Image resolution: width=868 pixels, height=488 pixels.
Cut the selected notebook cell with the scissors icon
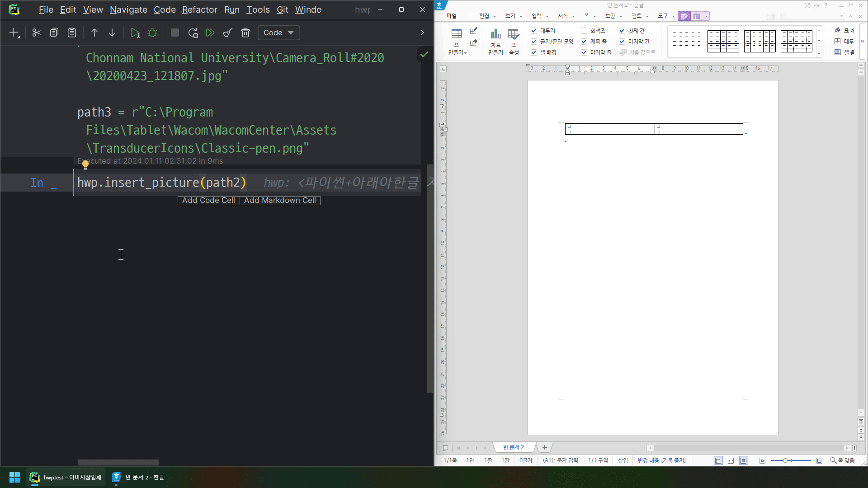(x=36, y=33)
